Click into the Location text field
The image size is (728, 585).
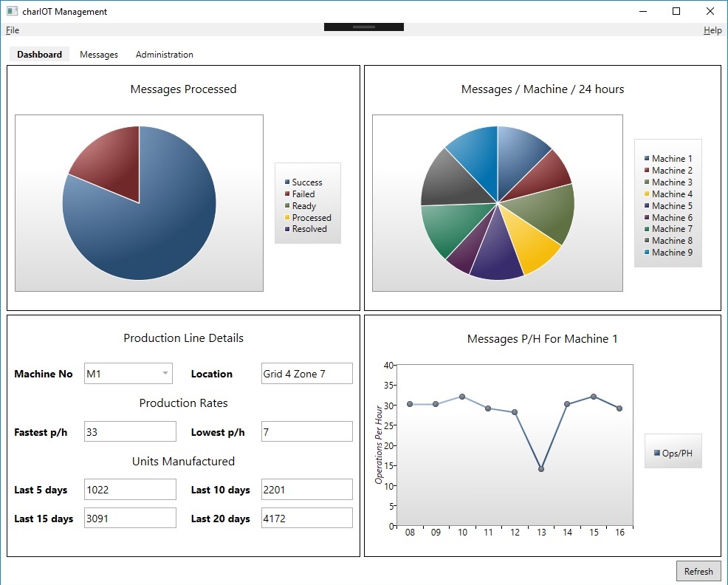click(306, 374)
